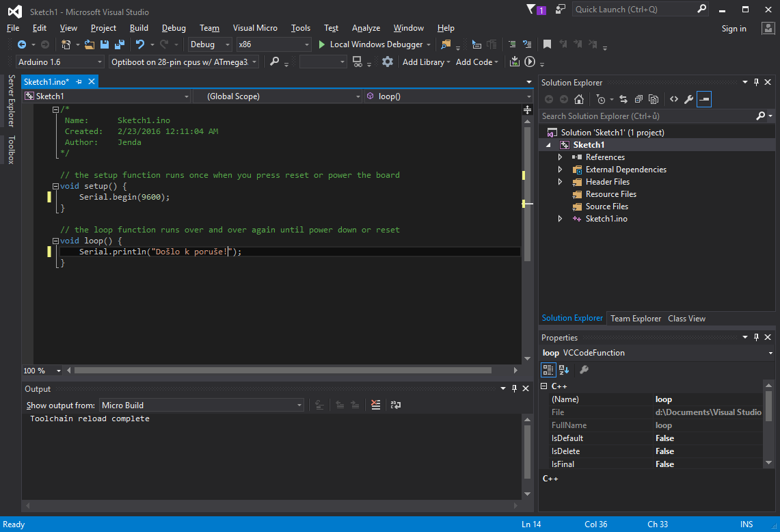Clear All output icon in Output panel

(x=375, y=405)
